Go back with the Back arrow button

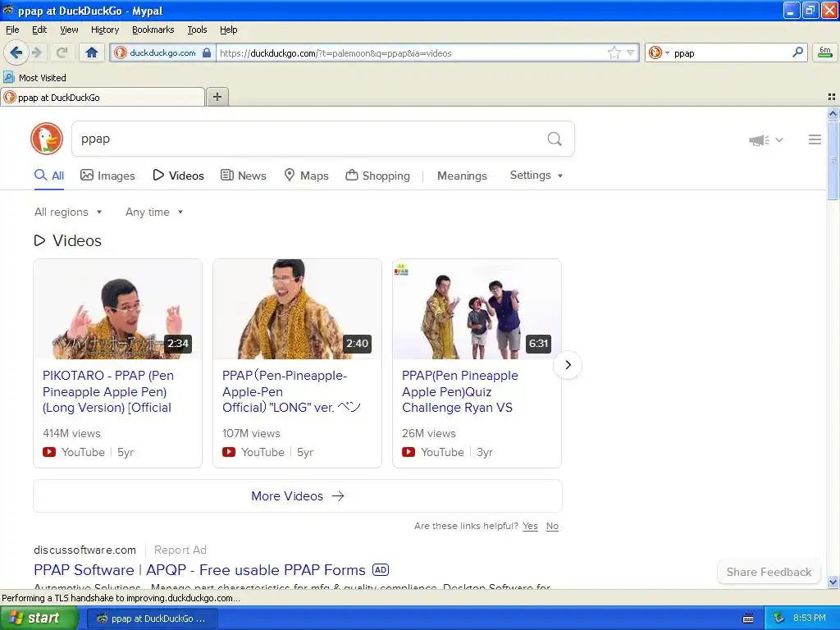pyautogui.click(x=16, y=52)
